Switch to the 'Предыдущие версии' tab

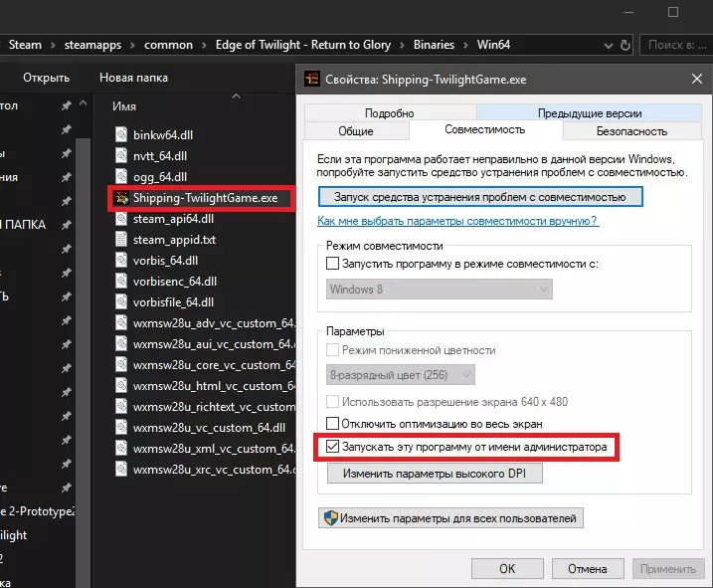(590, 113)
